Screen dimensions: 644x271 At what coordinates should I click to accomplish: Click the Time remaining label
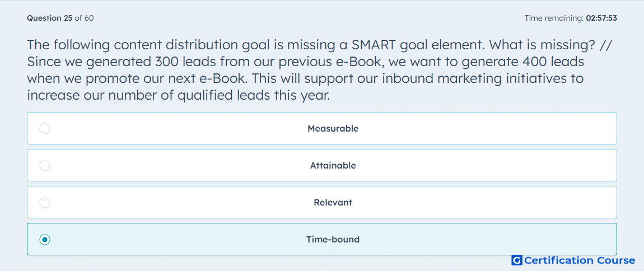point(554,18)
